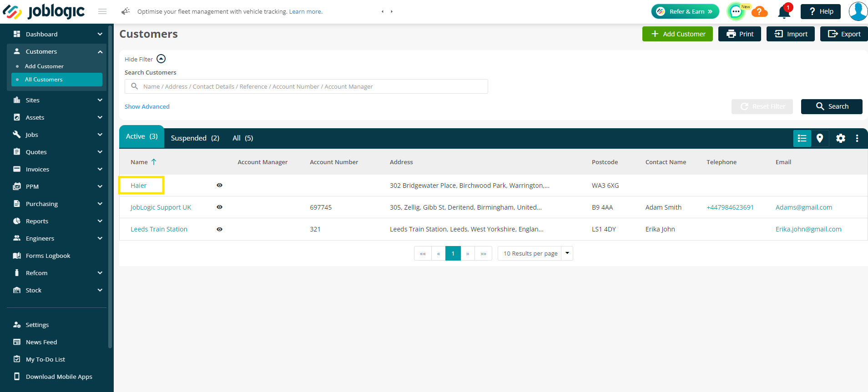Open the Learn more link
Image resolution: width=868 pixels, height=392 pixels.
tap(306, 11)
